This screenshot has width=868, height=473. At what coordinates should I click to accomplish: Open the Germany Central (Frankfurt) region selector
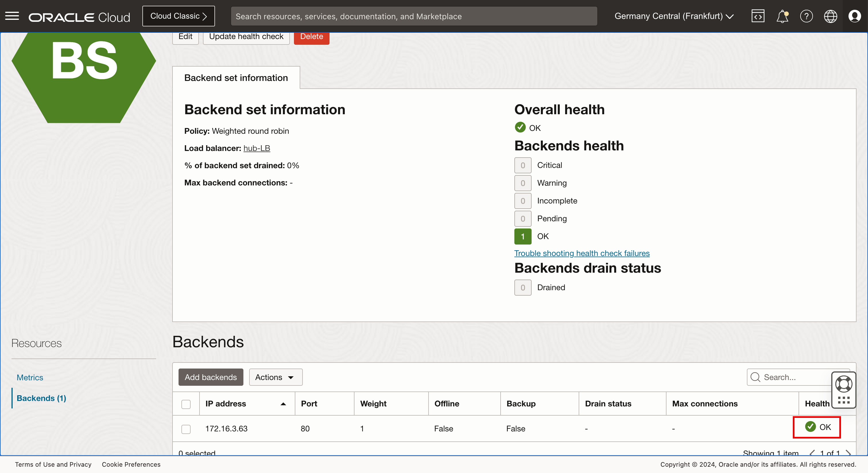click(x=674, y=16)
